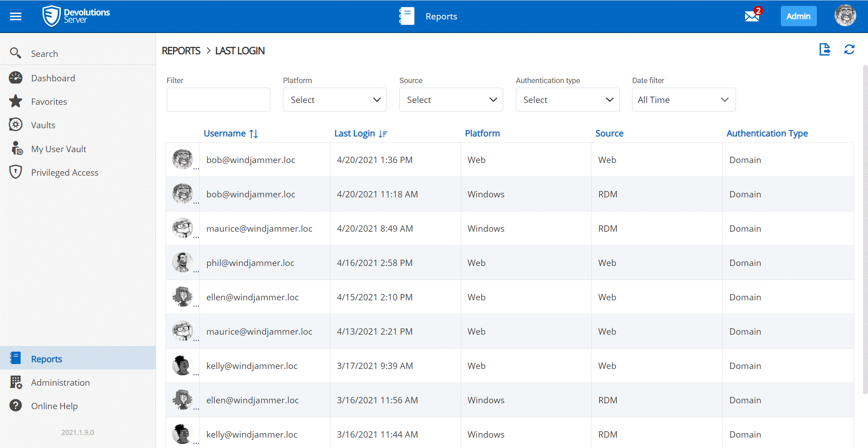Refresh the Last Login report

pyautogui.click(x=849, y=49)
